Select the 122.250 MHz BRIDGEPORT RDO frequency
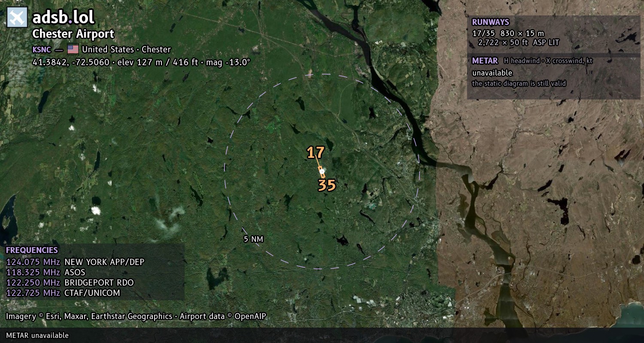Image resolution: width=644 pixels, height=343 pixels. point(70,283)
